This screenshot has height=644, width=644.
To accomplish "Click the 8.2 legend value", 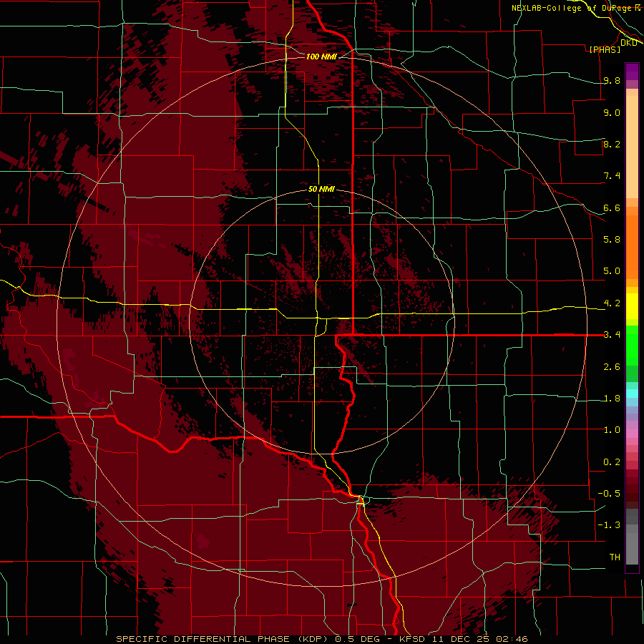I will [x=612, y=144].
